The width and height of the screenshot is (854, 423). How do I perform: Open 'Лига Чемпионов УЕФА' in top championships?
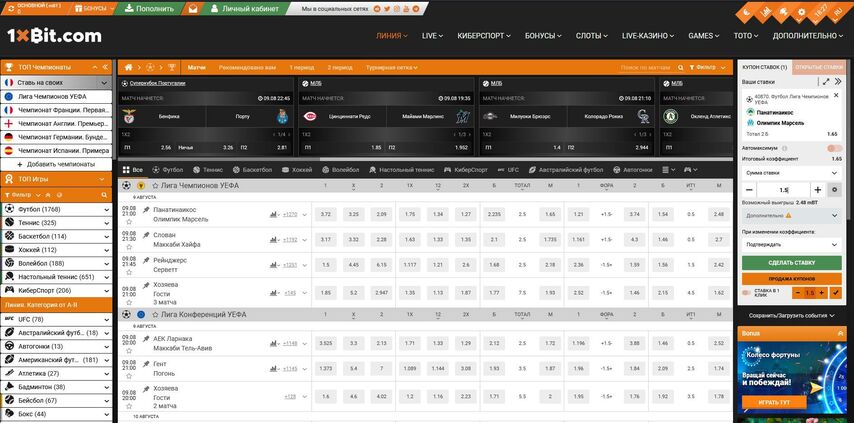click(56, 96)
